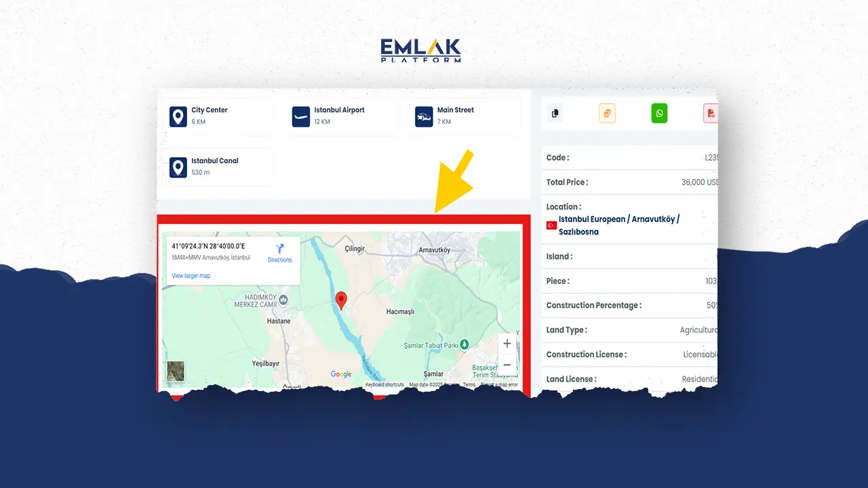Image resolution: width=868 pixels, height=488 pixels.
Task: Click the Istanbul Airport airplane icon
Action: click(301, 117)
